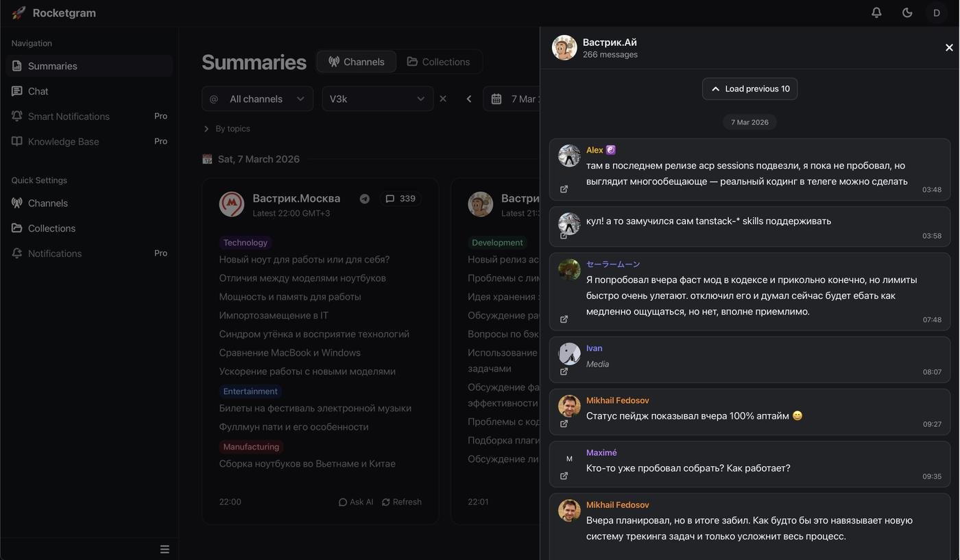The height and width of the screenshot is (560, 960).
Task: Open external link on Alex's message
Action: (x=564, y=189)
